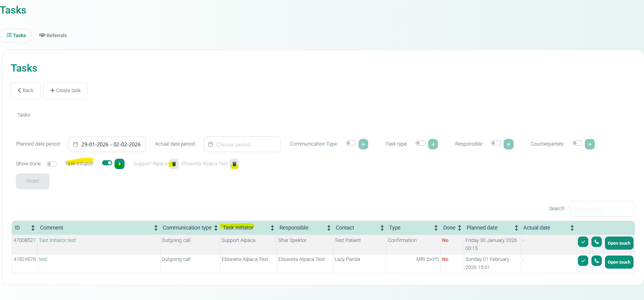
Task: Enable the Show done toggle
Action: (x=52, y=164)
